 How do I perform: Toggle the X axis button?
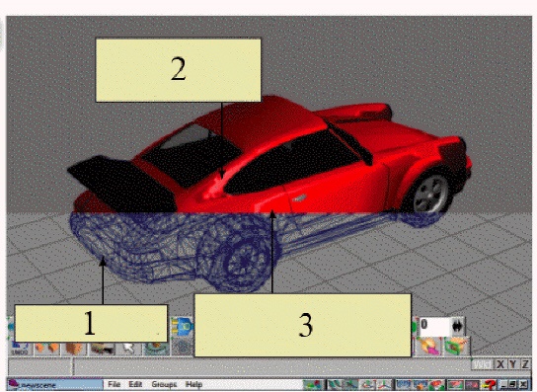point(500,364)
